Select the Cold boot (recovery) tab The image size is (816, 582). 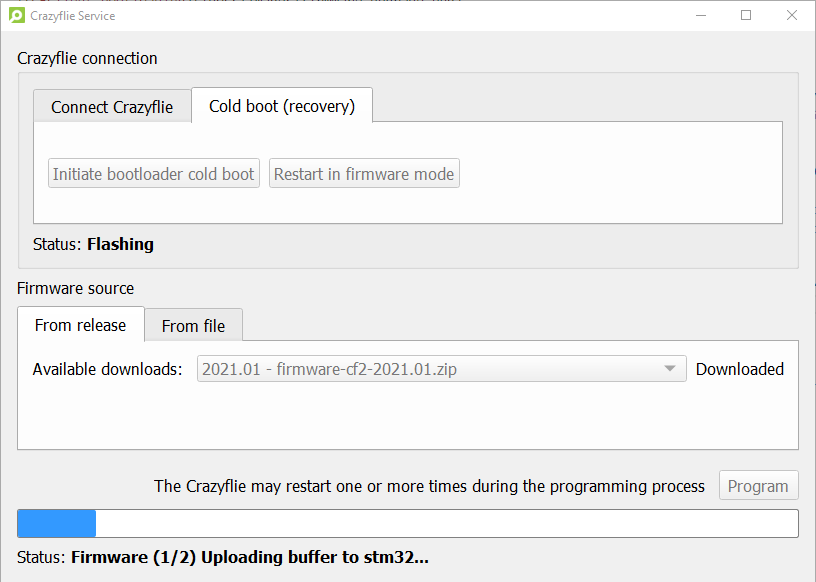coord(282,106)
